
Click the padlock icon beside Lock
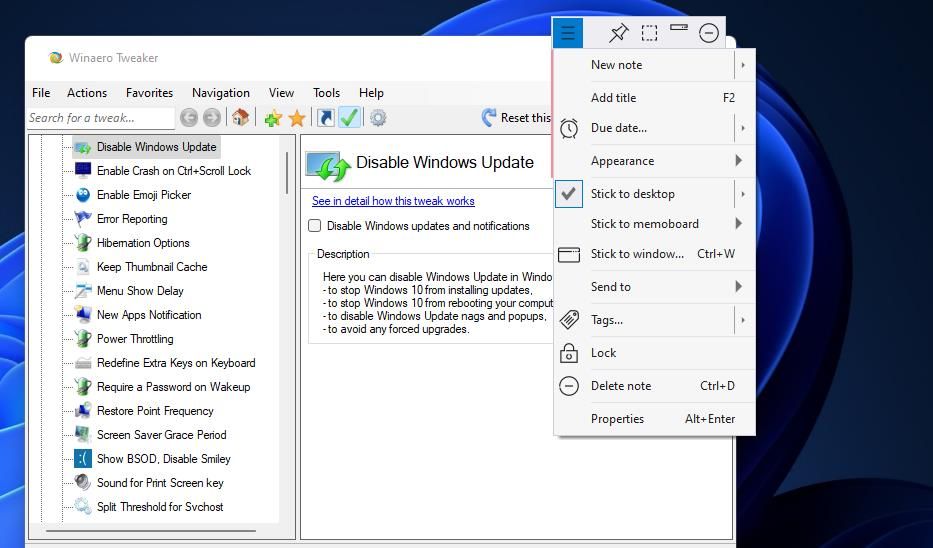tap(569, 353)
